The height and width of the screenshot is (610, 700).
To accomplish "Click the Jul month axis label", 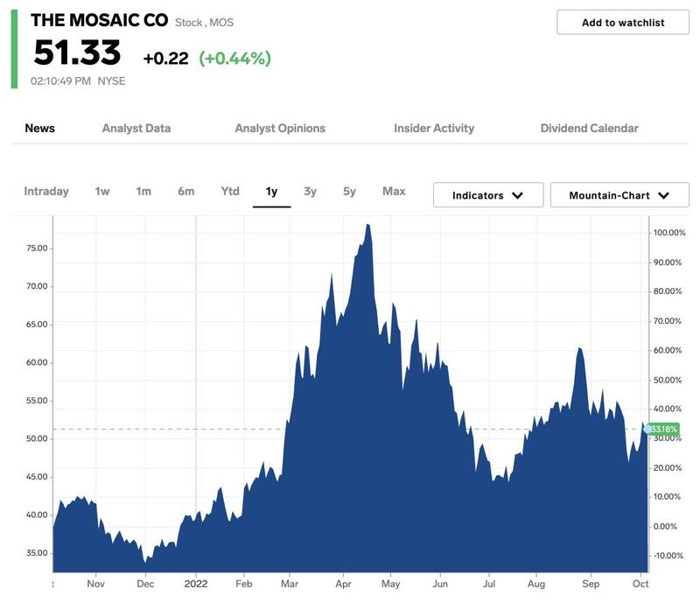I will (489, 584).
